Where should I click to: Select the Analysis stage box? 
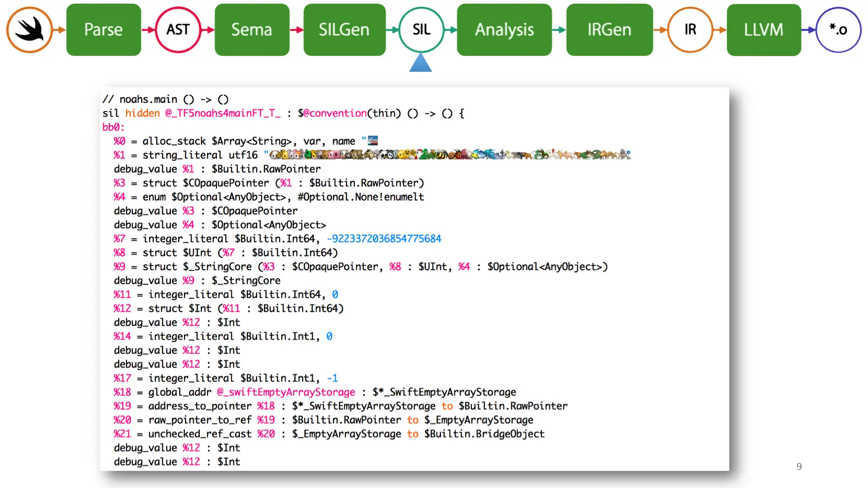click(x=504, y=30)
